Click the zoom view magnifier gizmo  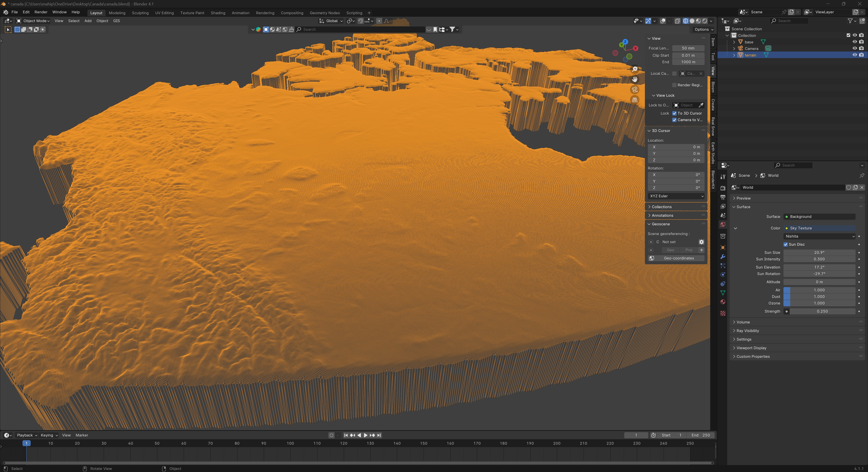pyautogui.click(x=635, y=69)
